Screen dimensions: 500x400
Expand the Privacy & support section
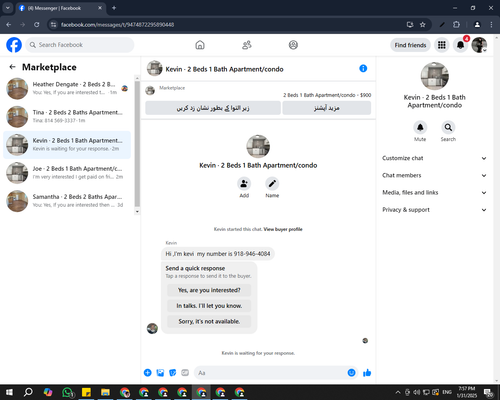click(x=434, y=210)
